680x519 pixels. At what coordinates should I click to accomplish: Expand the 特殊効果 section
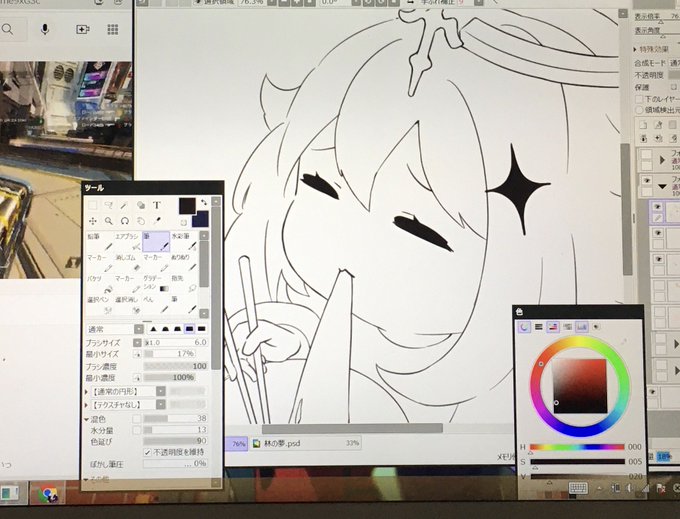(635, 49)
